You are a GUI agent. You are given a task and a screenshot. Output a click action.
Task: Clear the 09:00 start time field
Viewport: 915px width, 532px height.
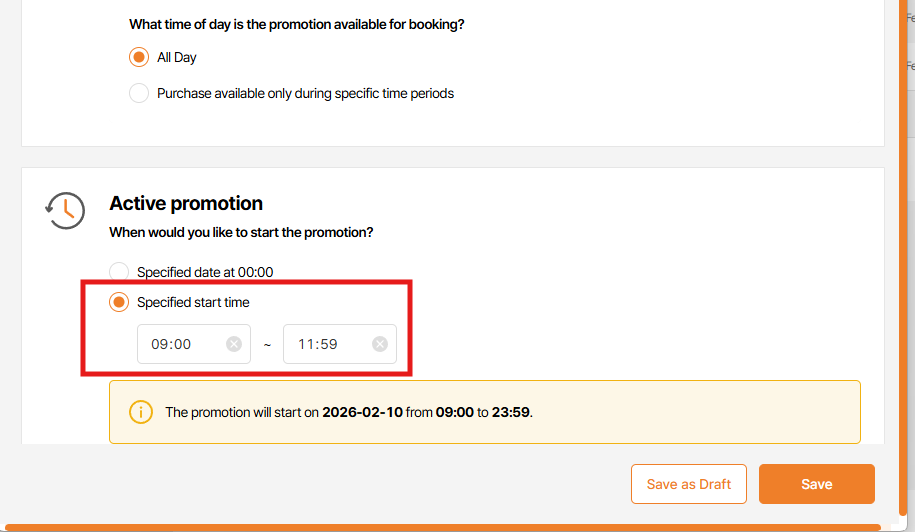coord(234,344)
